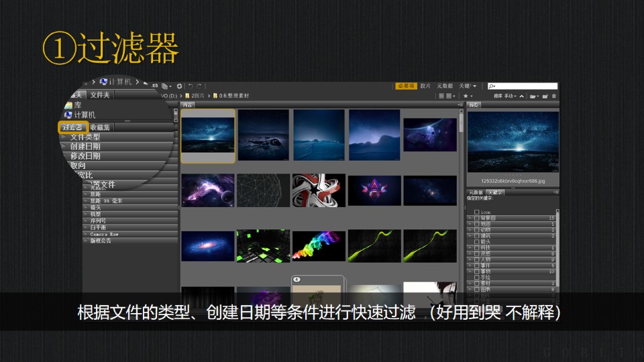Switch to the 元数据 workspace
The image size is (644, 362).
[445, 86]
